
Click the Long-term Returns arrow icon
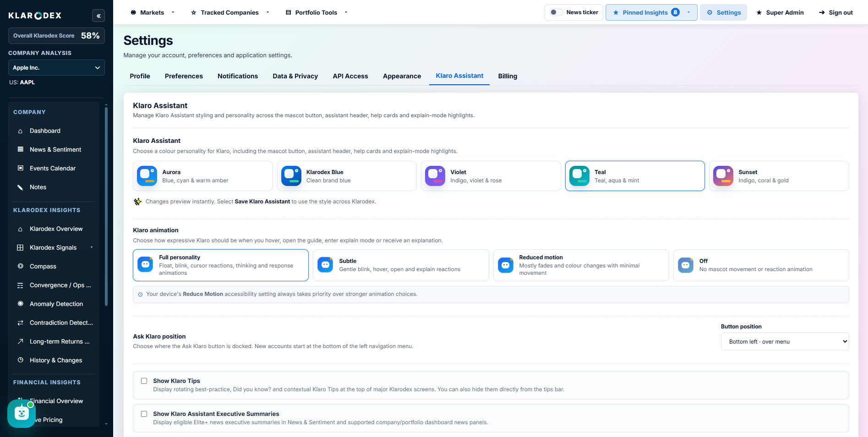20,341
